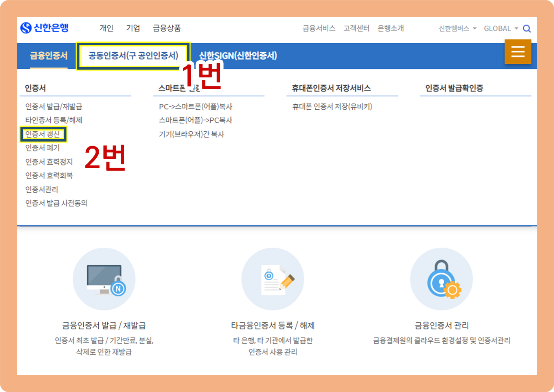554x392 pixels.
Task: Open the 개인 menu
Action: point(107,28)
